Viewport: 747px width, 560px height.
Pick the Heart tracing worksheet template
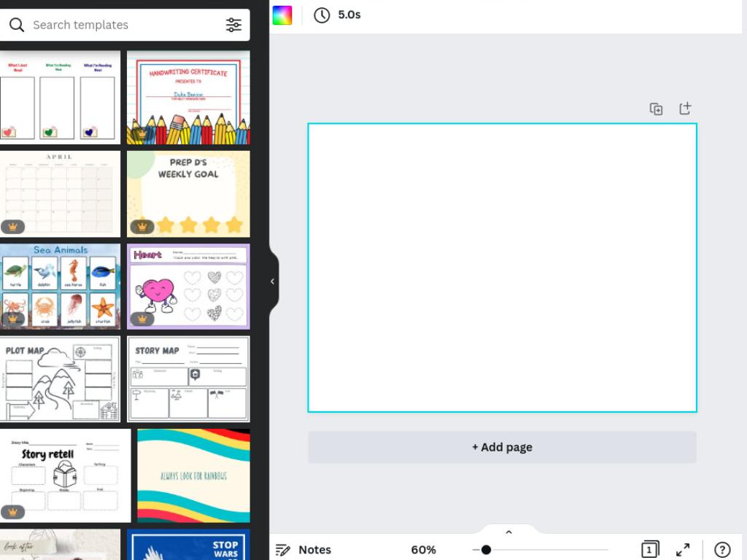[x=188, y=286]
